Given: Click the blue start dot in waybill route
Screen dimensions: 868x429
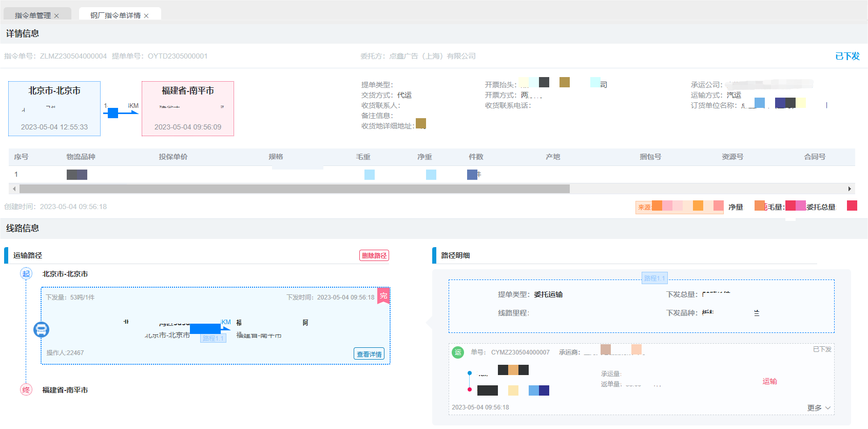Looking at the screenshot, I should pos(470,373).
